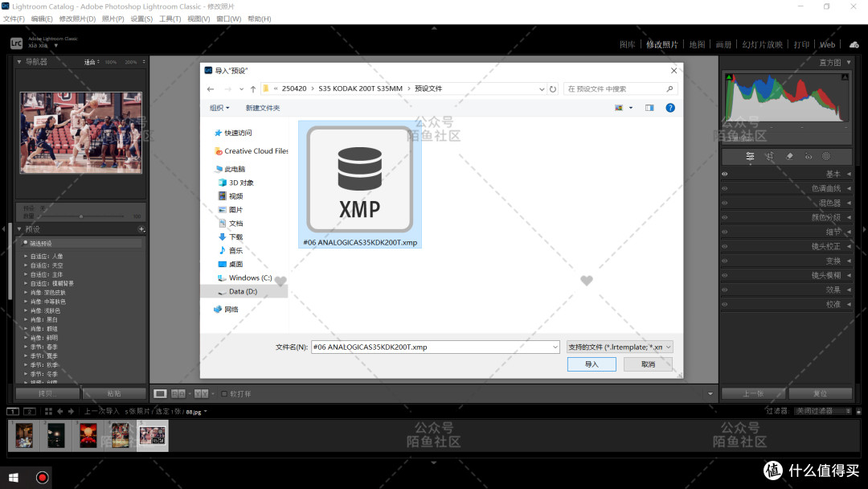This screenshot has height=489, width=868.
Task: Toggle visibility of 效果 panel
Action: pyautogui.click(x=725, y=290)
